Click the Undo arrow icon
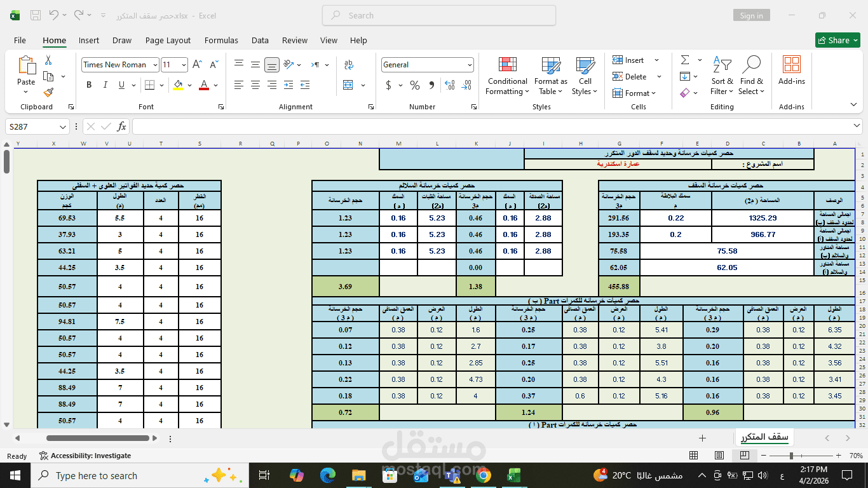Image resolution: width=868 pixels, height=488 pixels. [54, 15]
